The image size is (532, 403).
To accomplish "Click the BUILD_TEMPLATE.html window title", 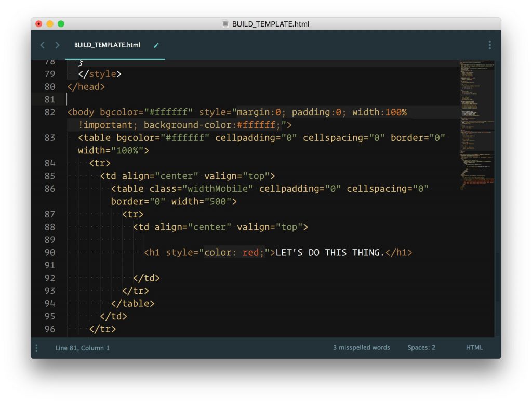I will [x=270, y=24].
